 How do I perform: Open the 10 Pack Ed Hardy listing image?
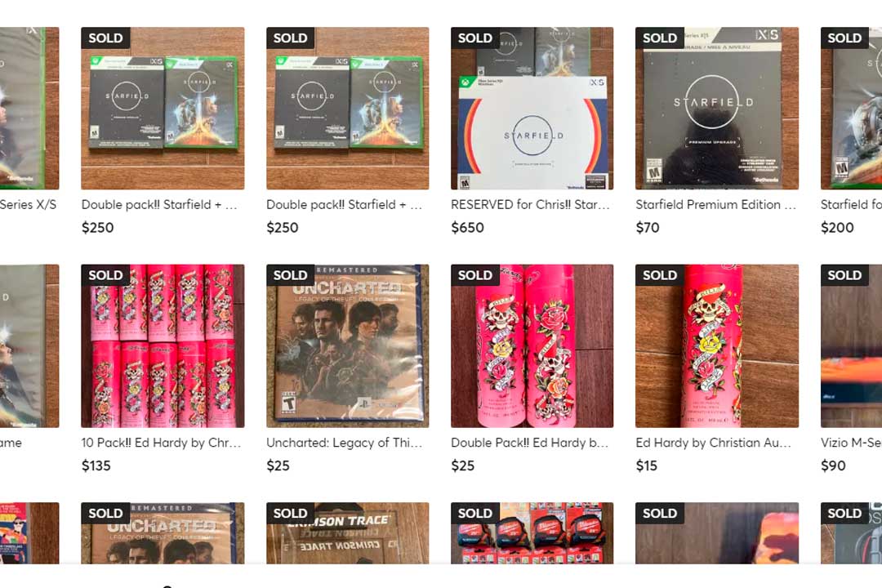pos(163,346)
